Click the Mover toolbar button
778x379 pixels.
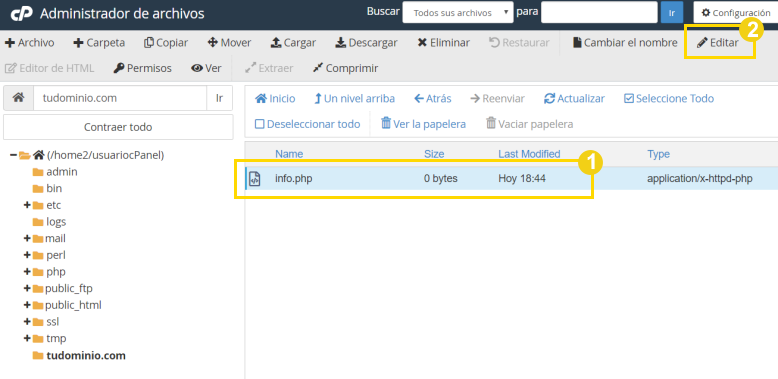(x=229, y=43)
